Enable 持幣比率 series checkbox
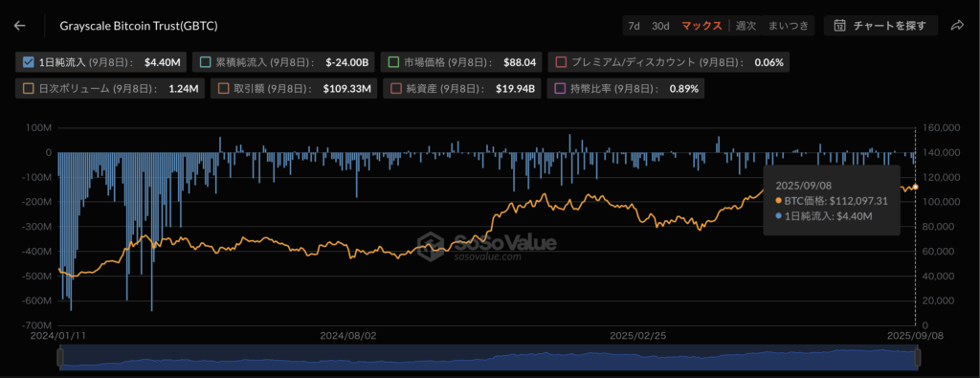This screenshot has width=980, height=378. (559, 89)
